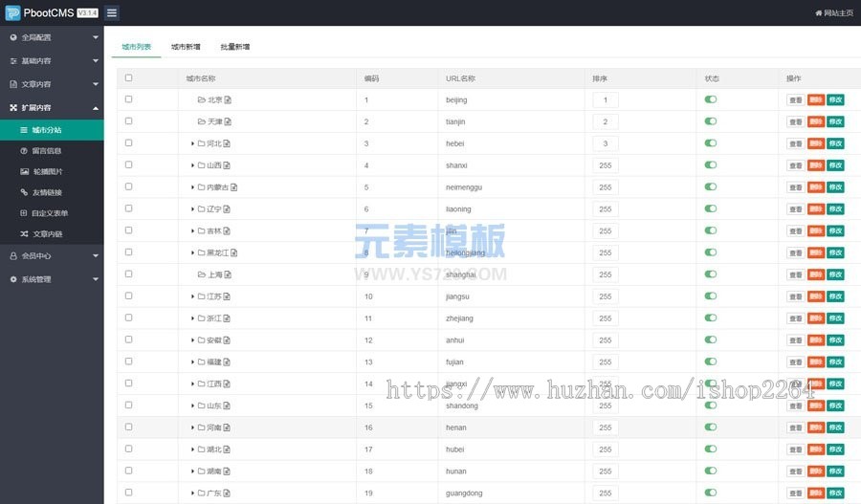Tick the checkbox for the 上海 row
The width and height of the screenshot is (861, 504).
tap(128, 274)
